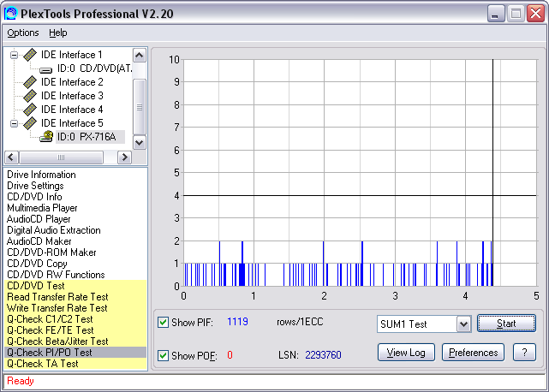Image resolution: width=549 pixels, height=392 pixels.
Task: Select ID:0 CD/DVD(AT. device
Action: coord(94,68)
